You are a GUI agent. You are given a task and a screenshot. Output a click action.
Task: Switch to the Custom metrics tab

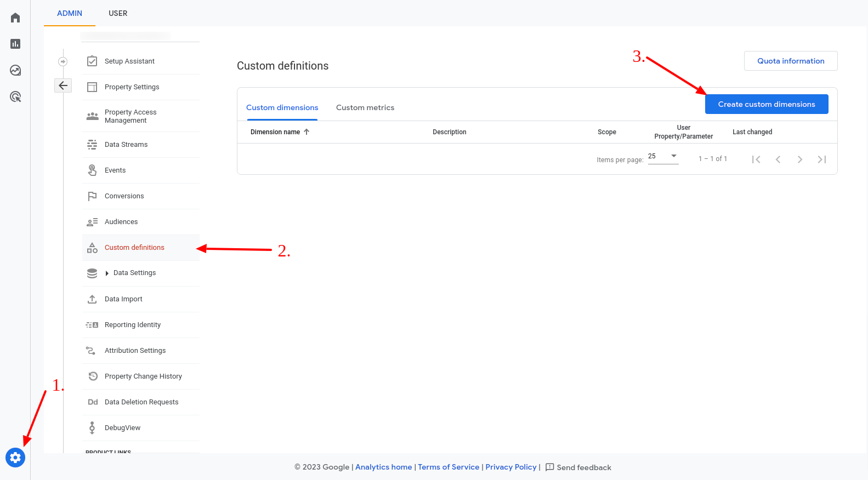[x=365, y=107]
